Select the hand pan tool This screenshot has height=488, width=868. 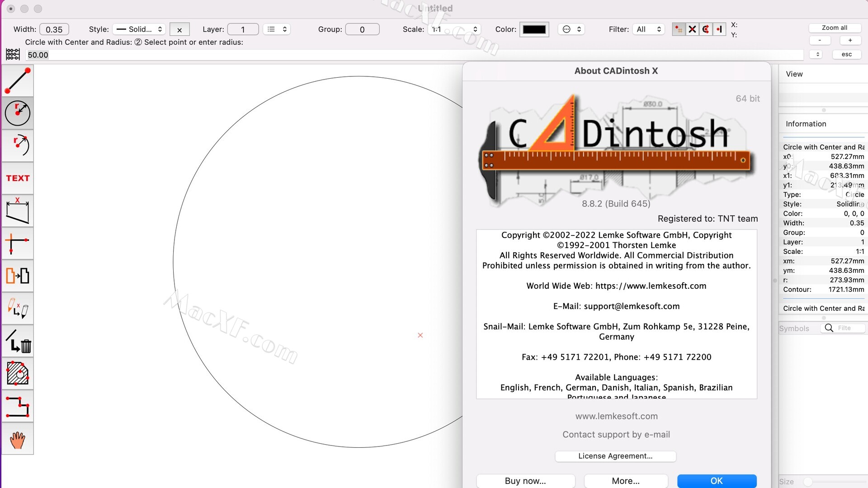click(18, 439)
